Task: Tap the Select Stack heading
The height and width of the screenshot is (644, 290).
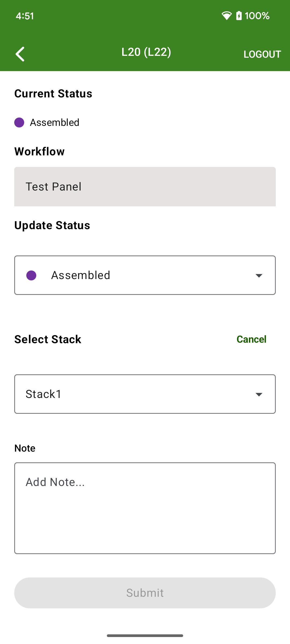Action: click(48, 339)
